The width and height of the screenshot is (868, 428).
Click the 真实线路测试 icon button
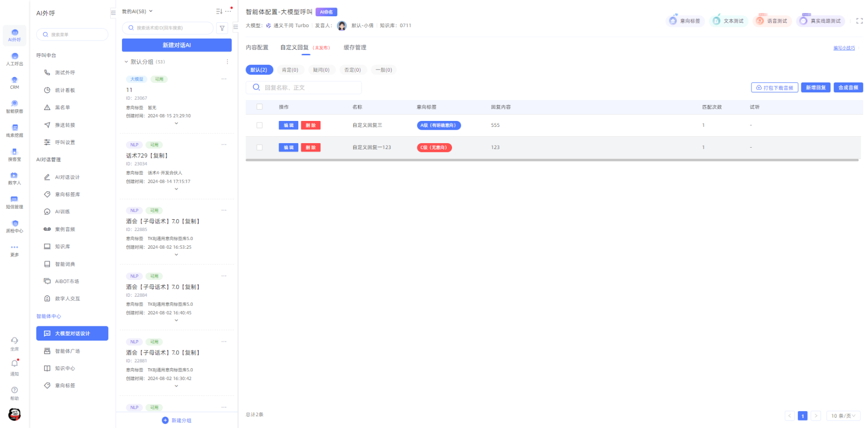click(x=821, y=21)
